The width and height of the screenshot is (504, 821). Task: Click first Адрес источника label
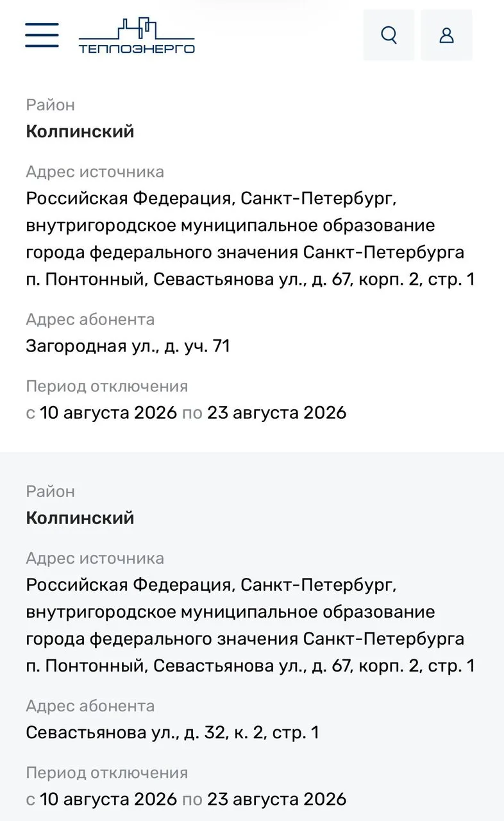[95, 172]
